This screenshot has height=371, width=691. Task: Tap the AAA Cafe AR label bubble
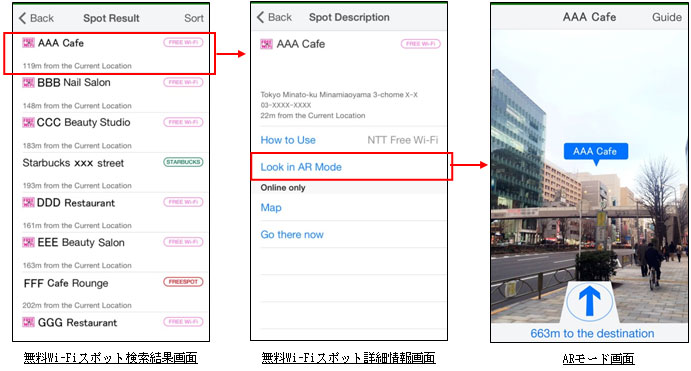[x=596, y=152]
